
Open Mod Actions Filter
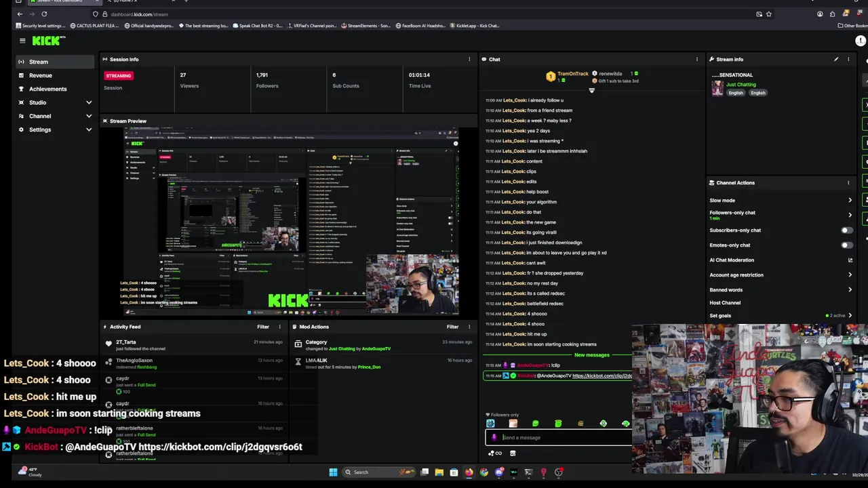[452, 327]
